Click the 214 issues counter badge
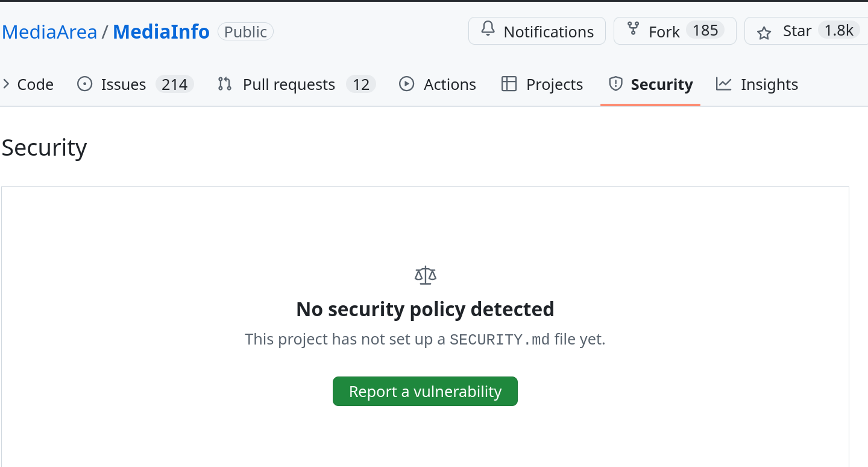 pos(174,84)
